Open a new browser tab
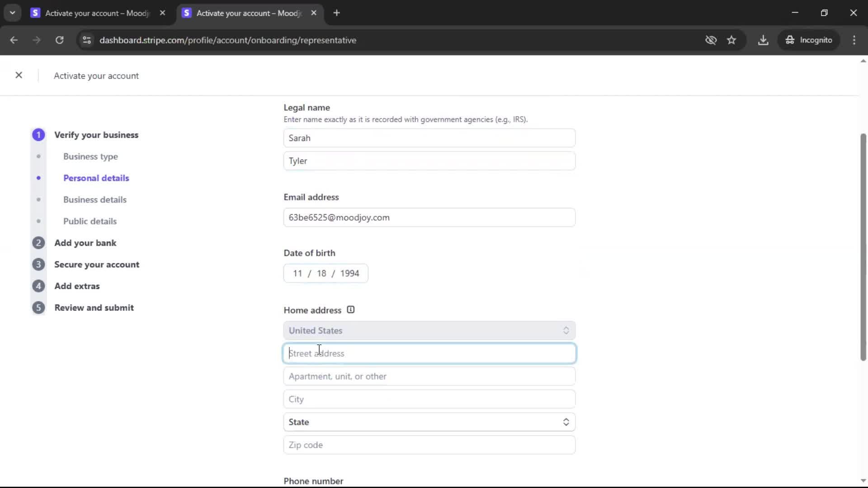The height and width of the screenshot is (488, 868). (336, 13)
